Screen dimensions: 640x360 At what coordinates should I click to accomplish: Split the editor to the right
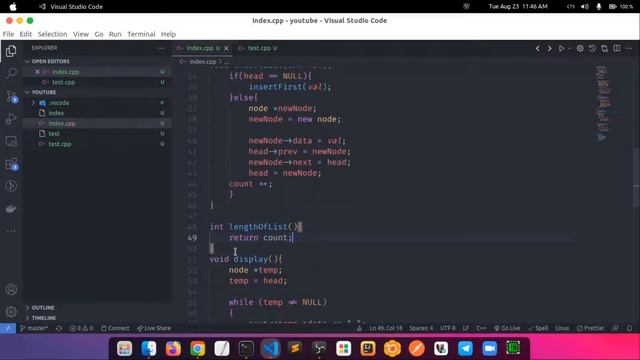pyautogui.click(x=617, y=49)
